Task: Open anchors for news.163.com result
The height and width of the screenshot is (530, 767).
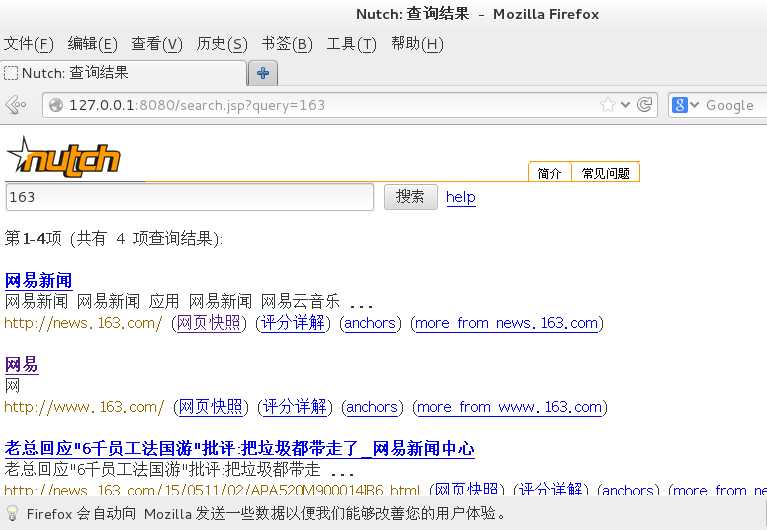Action: pos(370,323)
